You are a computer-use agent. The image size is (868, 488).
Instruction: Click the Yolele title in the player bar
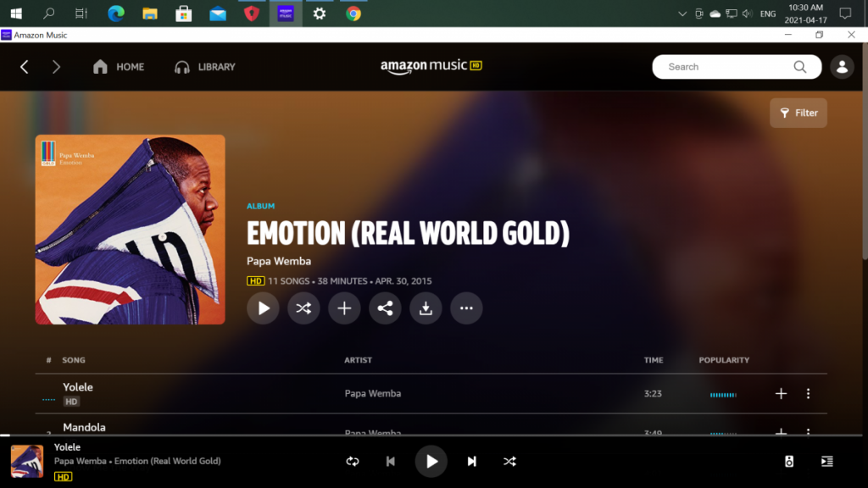pyautogui.click(x=67, y=447)
